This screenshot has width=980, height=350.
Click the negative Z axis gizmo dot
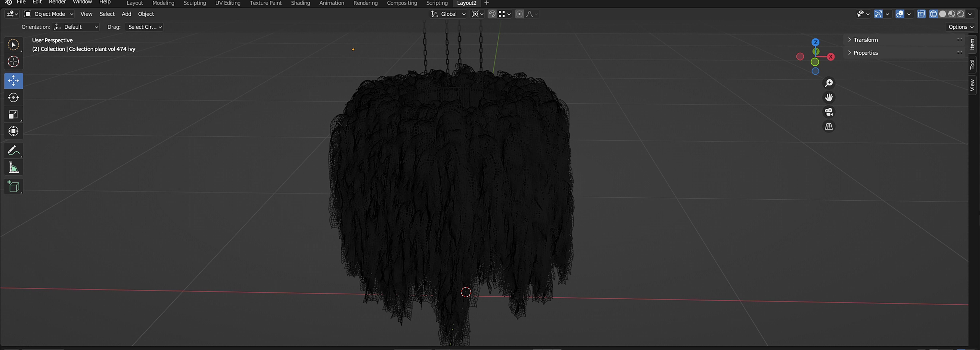tap(815, 71)
